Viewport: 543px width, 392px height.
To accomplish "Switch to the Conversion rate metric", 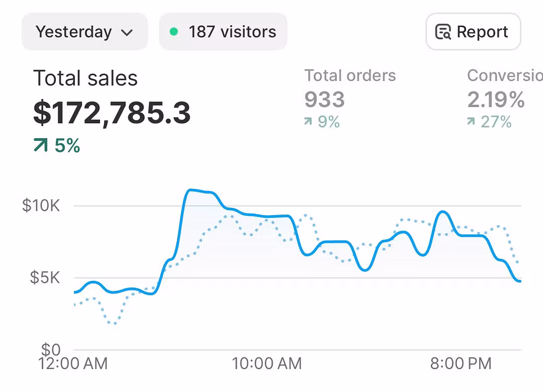I will click(x=504, y=76).
